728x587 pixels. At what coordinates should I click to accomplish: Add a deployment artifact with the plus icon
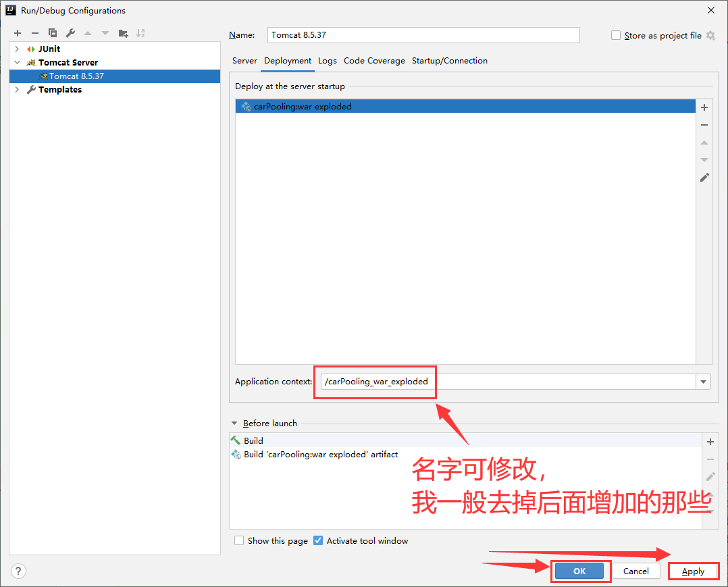[704, 107]
